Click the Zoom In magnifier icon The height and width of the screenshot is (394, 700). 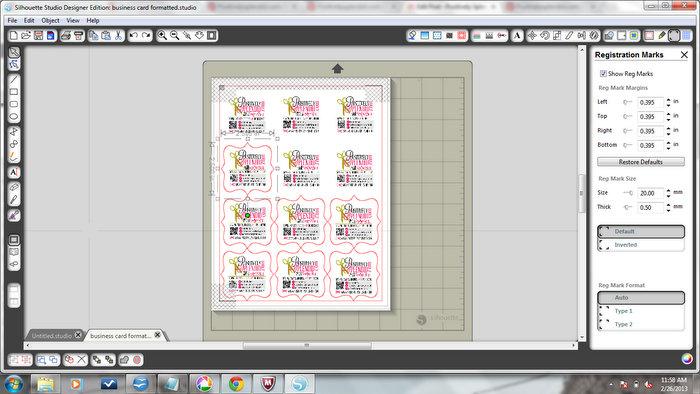pyautogui.click(x=162, y=35)
